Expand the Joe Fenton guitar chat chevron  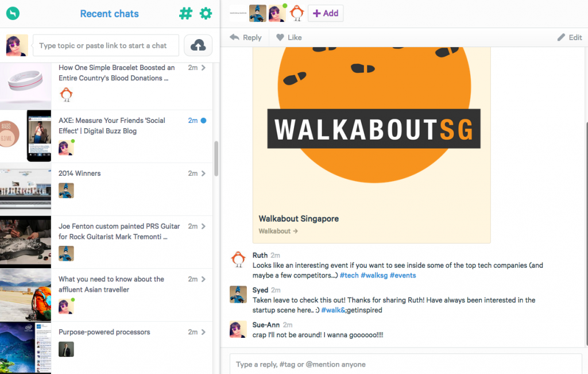tap(203, 226)
